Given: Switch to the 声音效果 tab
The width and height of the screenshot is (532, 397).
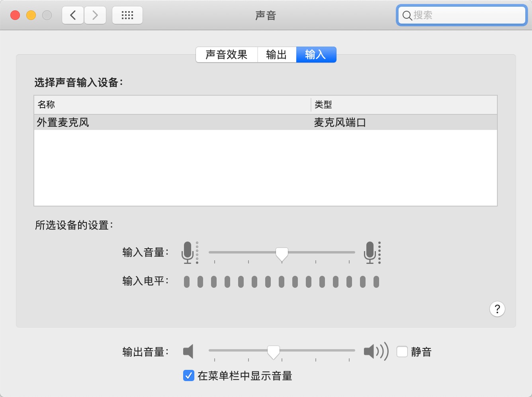Looking at the screenshot, I should 227,55.
